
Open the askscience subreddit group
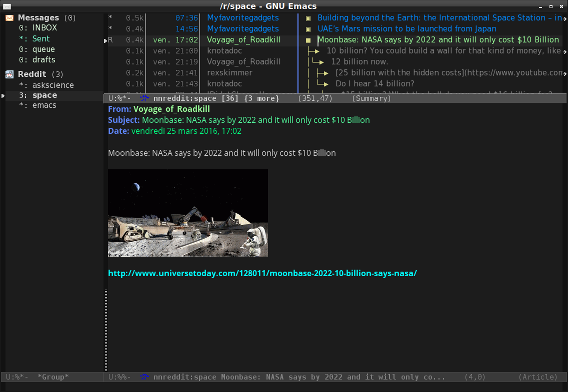tap(53, 85)
